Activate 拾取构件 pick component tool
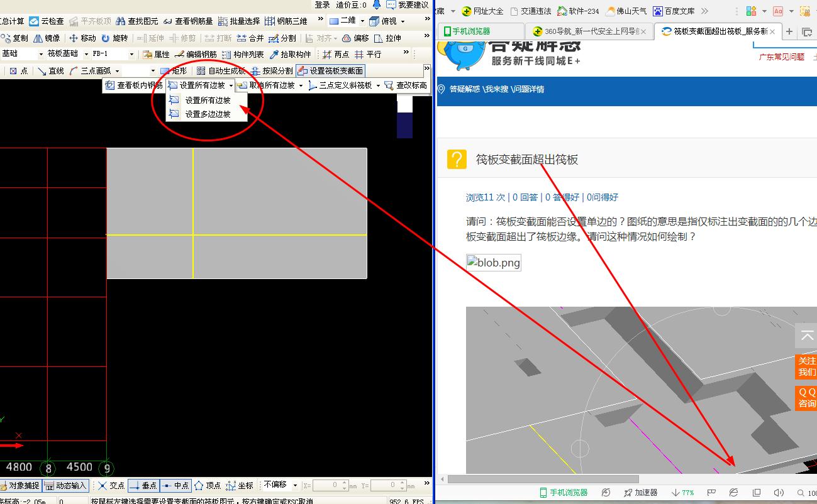Screen dimensions: 817x504 click(x=291, y=55)
